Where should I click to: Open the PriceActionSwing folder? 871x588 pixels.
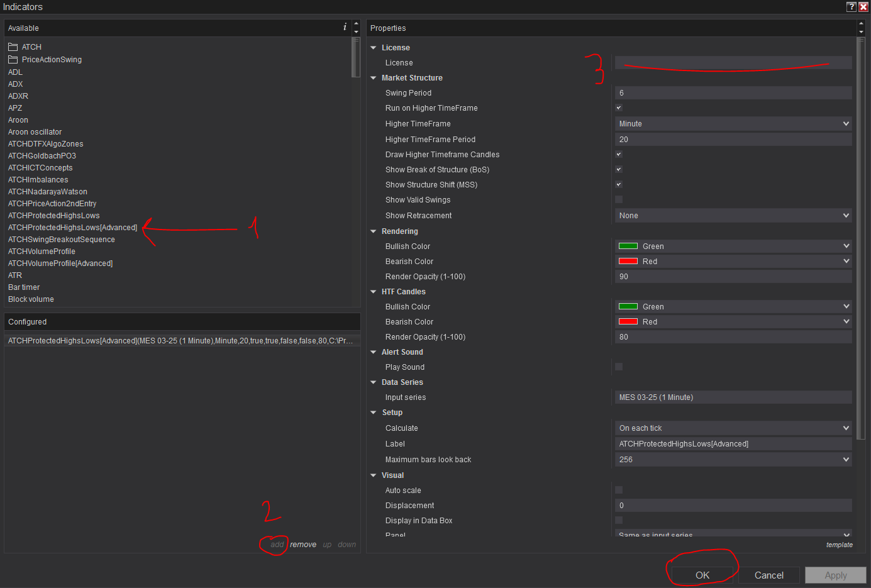[45, 60]
